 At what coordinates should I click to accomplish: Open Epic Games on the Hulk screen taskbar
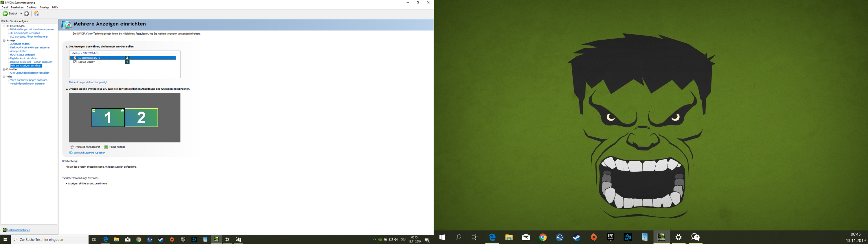[x=610, y=237]
